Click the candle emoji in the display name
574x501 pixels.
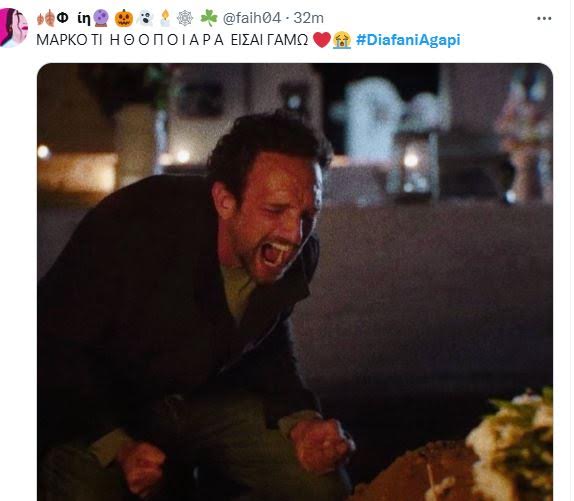165,18
